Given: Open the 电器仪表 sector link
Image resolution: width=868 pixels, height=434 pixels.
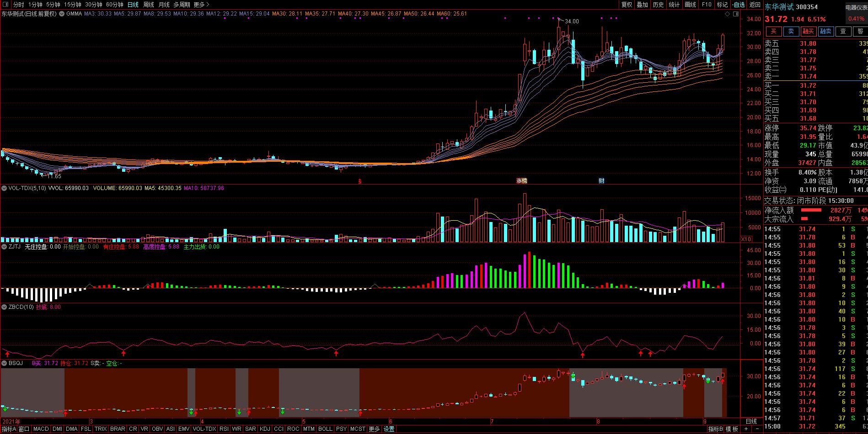Looking at the screenshot, I should pyautogui.click(x=856, y=7).
